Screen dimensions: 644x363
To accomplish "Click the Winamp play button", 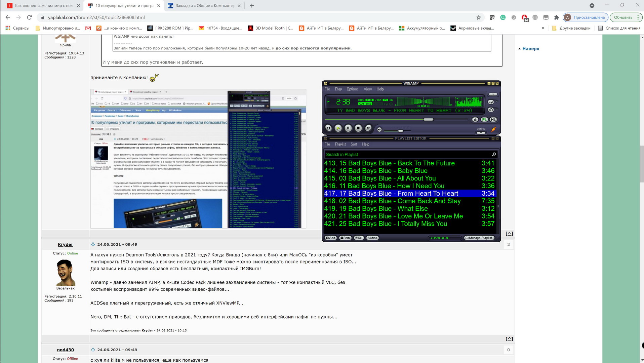I will tap(338, 128).
